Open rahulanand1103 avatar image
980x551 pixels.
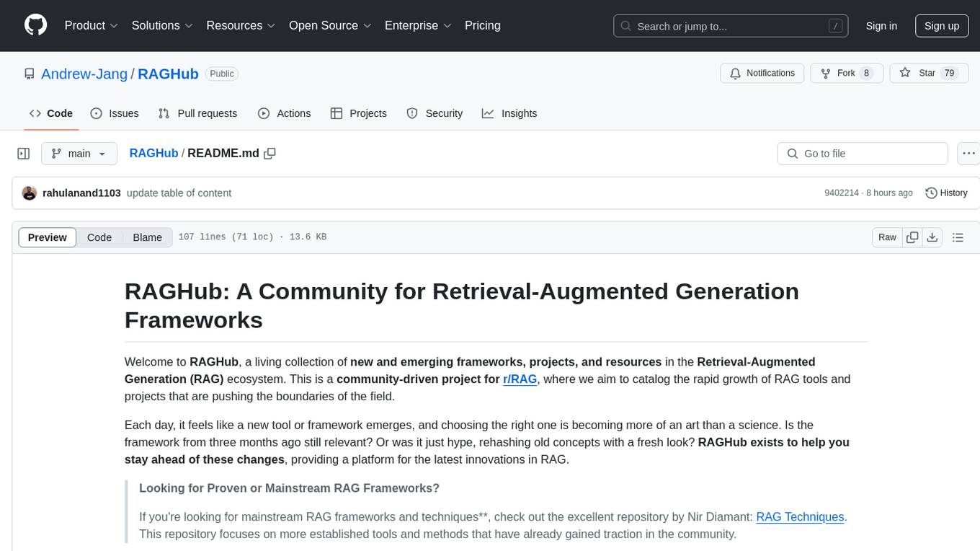(x=30, y=193)
